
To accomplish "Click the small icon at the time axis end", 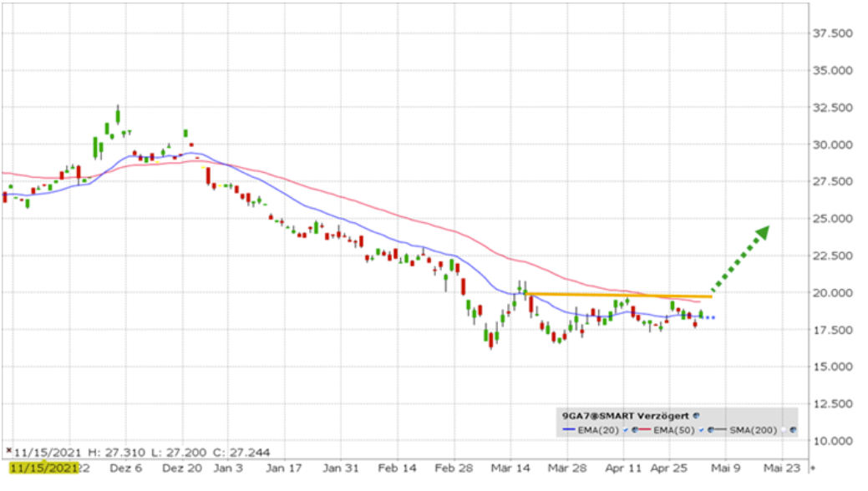I will (x=813, y=468).
